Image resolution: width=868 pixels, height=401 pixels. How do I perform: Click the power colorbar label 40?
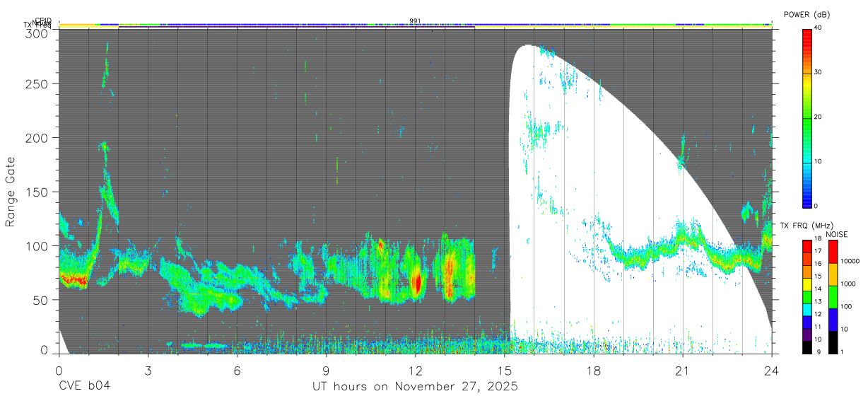[819, 27]
